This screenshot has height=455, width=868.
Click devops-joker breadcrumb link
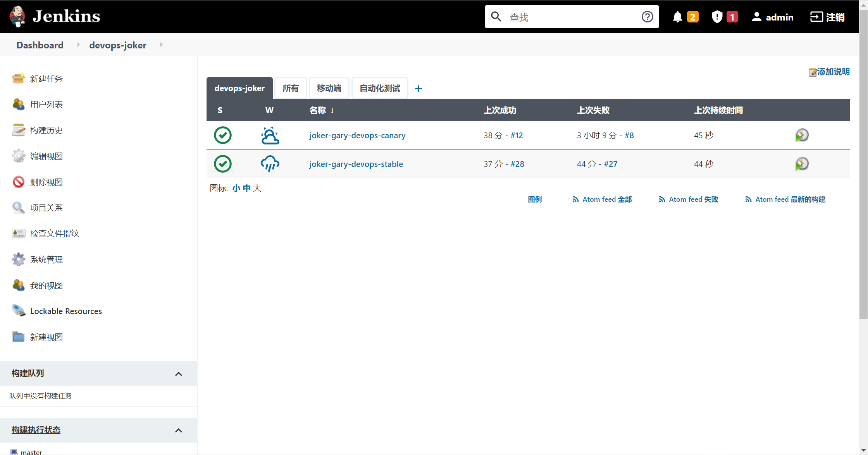(x=118, y=45)
